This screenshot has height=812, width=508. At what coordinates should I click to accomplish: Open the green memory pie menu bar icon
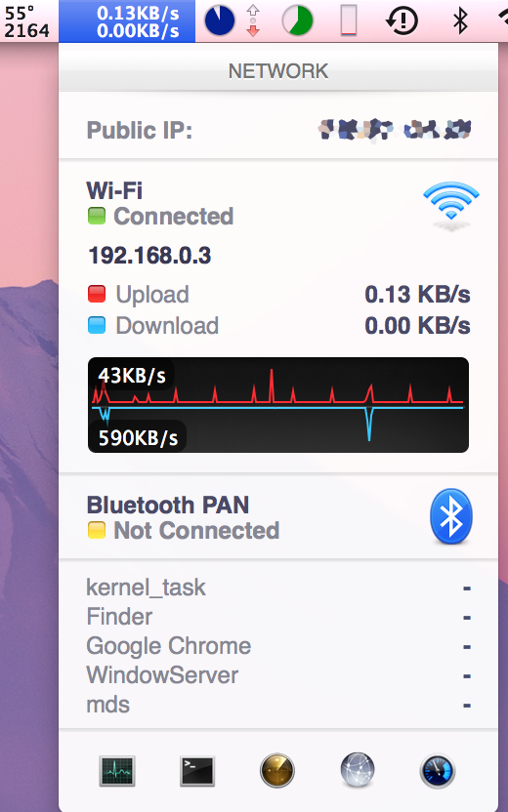tap(298, 20)
